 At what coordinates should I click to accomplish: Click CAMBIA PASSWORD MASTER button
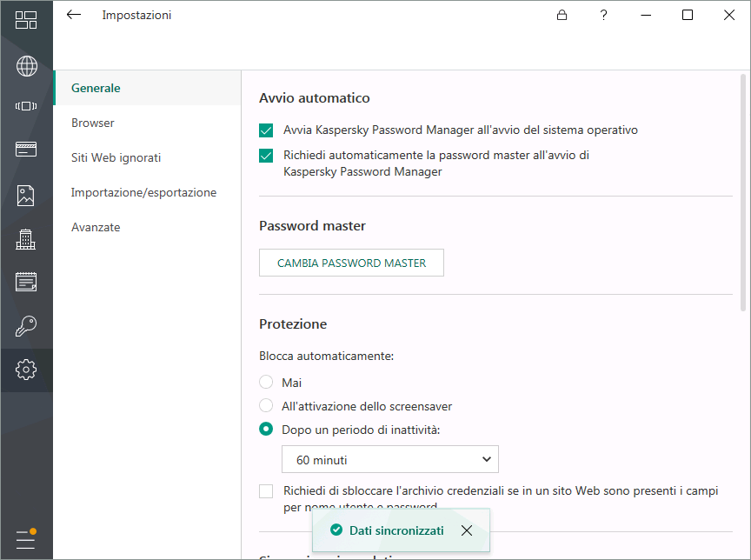[x=351, y=263]
